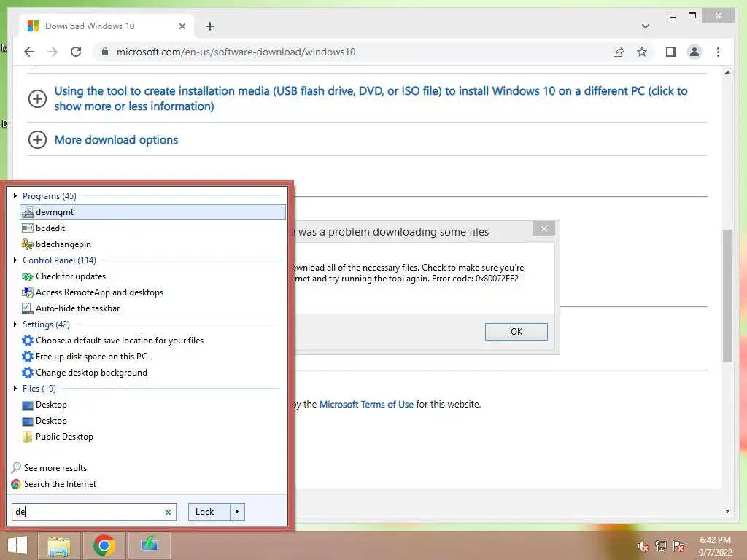Viewport: 747px width, 560px height.
Task: Click the taskbar clock showing 6:42 PM
Action: click(x=715, y=546)
